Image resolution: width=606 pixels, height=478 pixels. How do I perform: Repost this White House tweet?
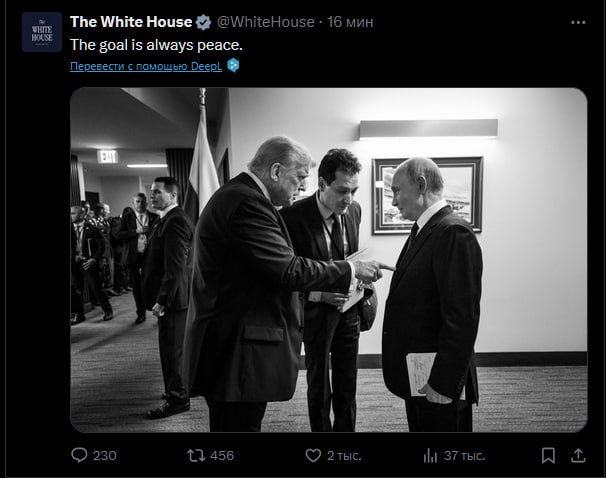point(196,455)
